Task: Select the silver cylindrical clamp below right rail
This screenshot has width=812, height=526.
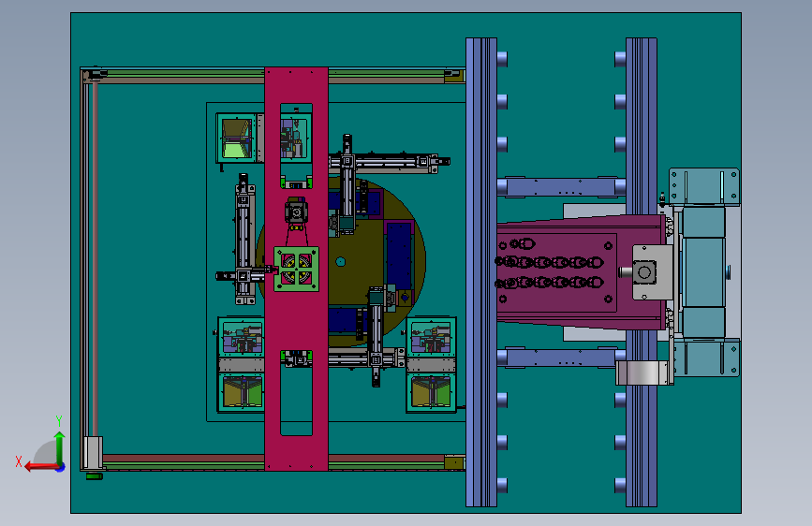Action: tap(642, 373)
